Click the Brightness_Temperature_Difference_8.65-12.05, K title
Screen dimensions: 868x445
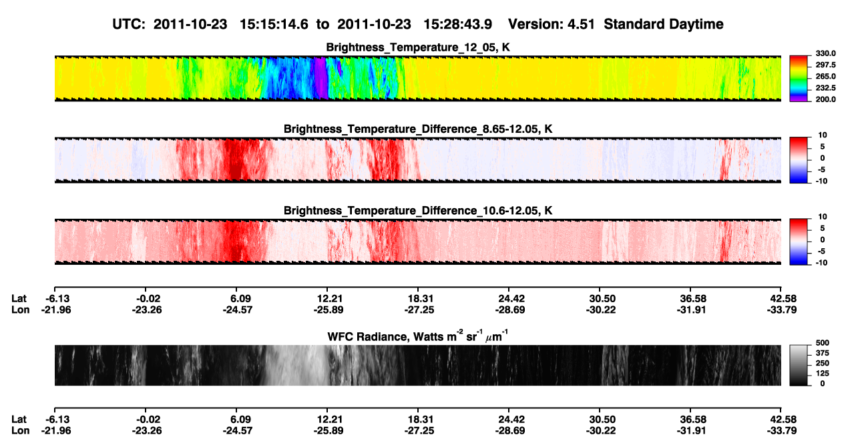pos(419,128)
